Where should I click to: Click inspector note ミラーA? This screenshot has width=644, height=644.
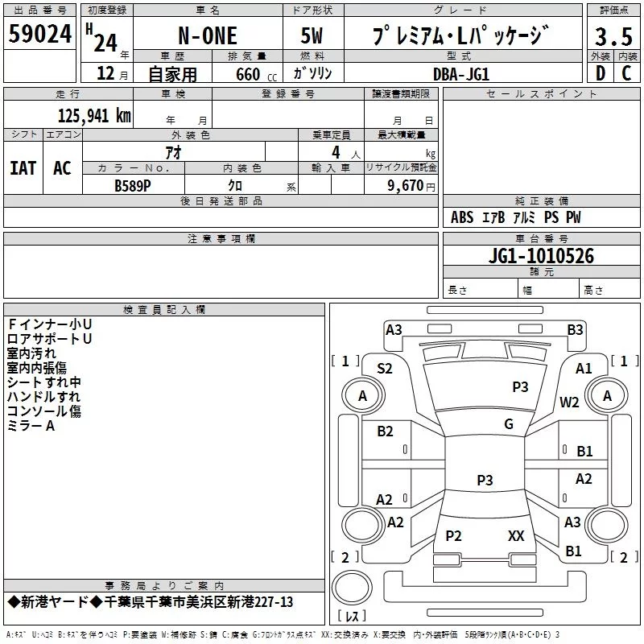click(31, 426)
